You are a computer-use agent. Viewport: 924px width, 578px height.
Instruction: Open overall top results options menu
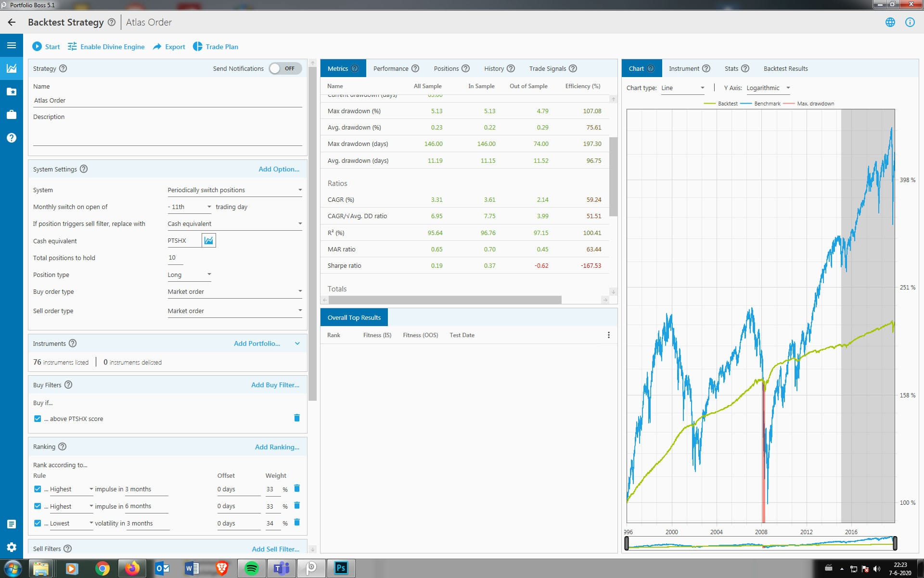pos(609,335)
